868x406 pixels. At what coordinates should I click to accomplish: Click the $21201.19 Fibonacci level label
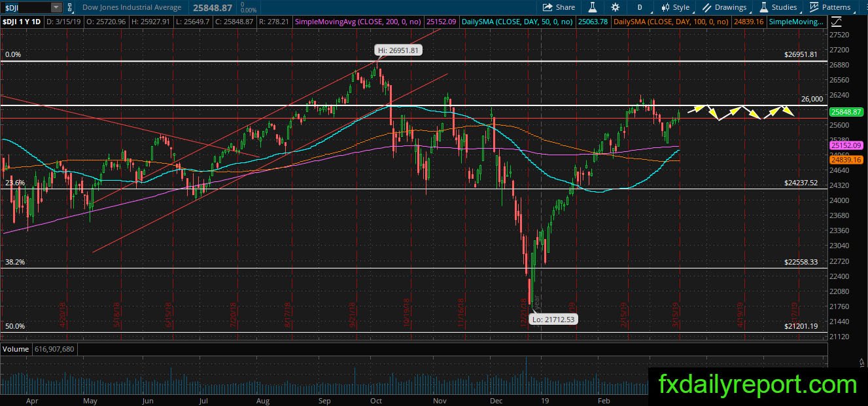click(801, 325)
